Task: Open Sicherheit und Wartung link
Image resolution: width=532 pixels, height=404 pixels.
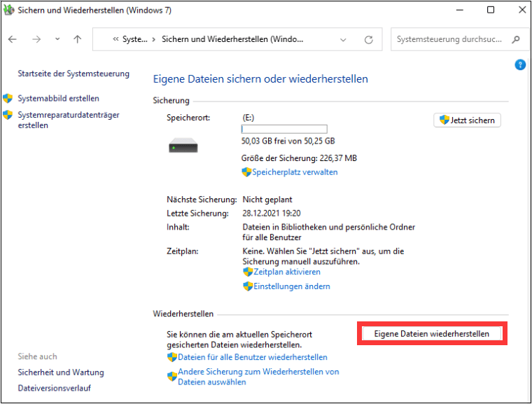Action: coord(61,372)
